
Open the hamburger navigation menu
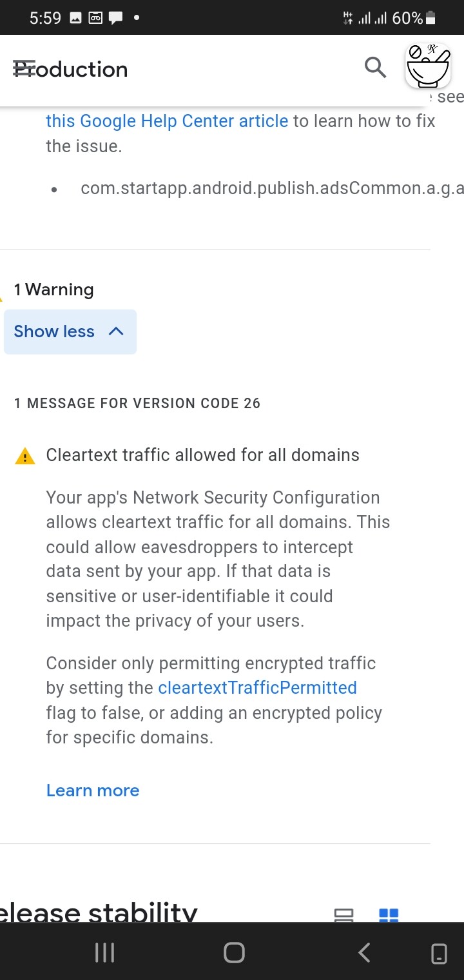coord(24,69)
